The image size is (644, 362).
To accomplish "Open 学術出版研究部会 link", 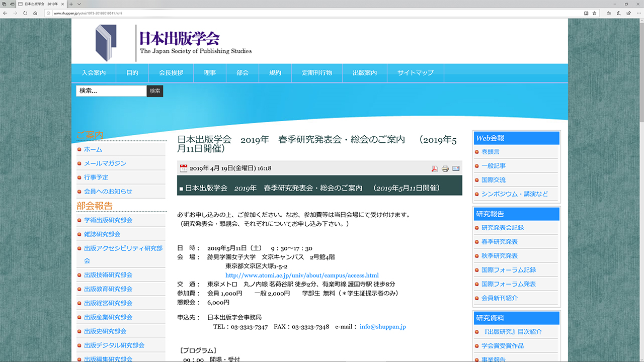I will 108,220.
